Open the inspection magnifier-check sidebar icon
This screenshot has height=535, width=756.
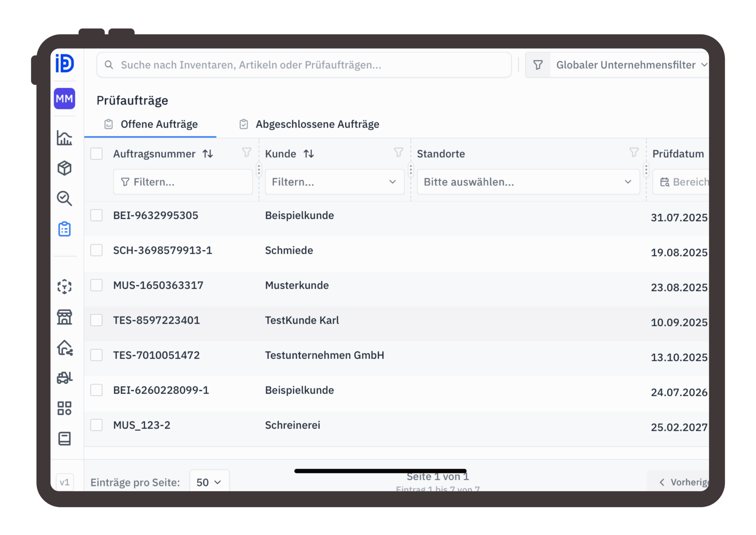coord(65,198)
